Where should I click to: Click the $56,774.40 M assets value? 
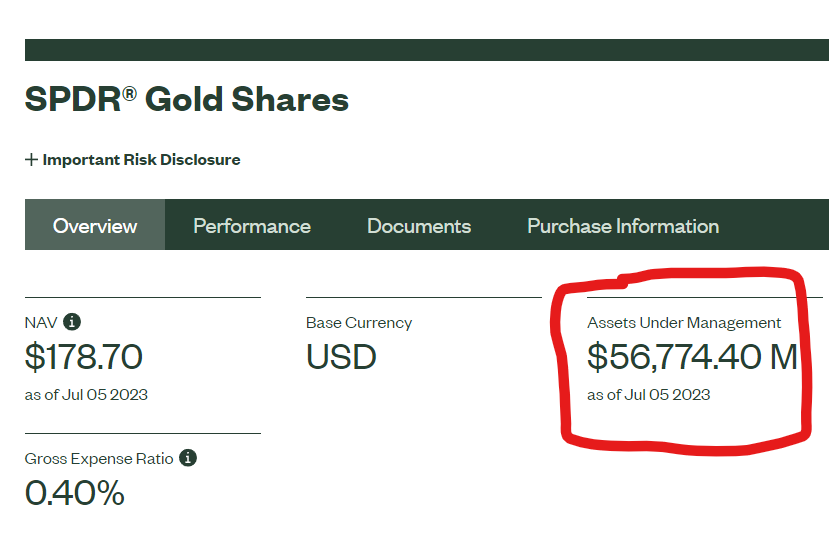[692, 357]
